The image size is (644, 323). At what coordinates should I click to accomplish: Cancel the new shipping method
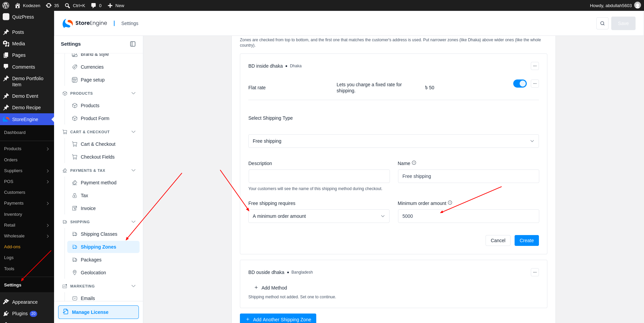tap(498, 240)
